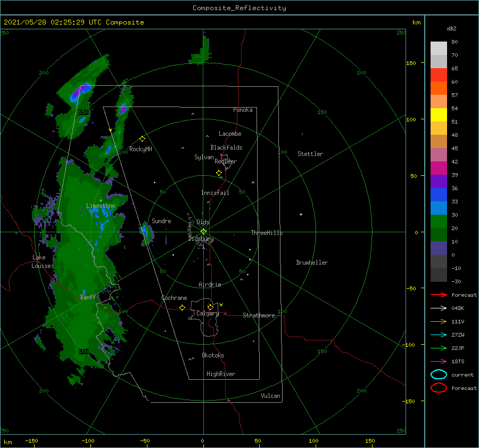Click the strong blue-magenta storm cell northwest

pos(81,91)
